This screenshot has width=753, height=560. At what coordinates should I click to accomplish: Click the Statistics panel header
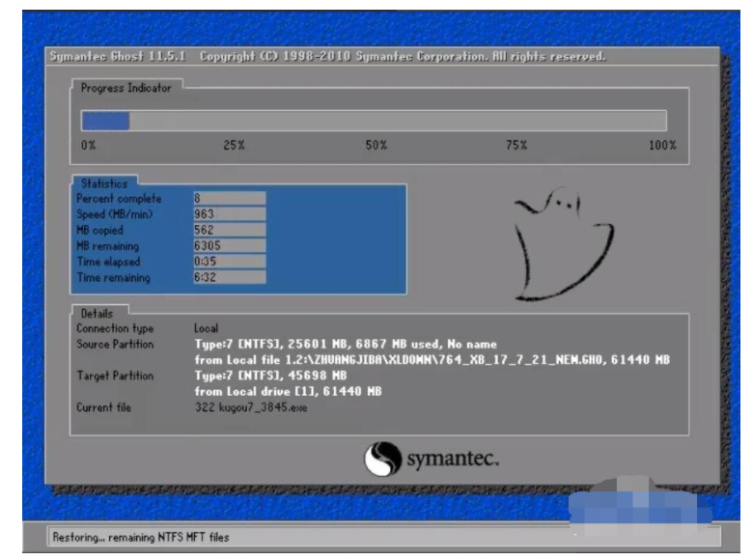pos(104,183)
